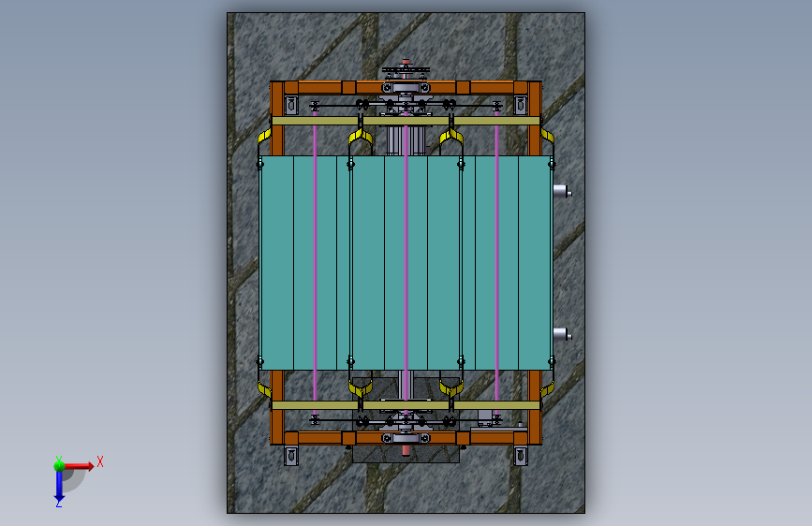Select the upper olive crossbar

coord(406,121)
